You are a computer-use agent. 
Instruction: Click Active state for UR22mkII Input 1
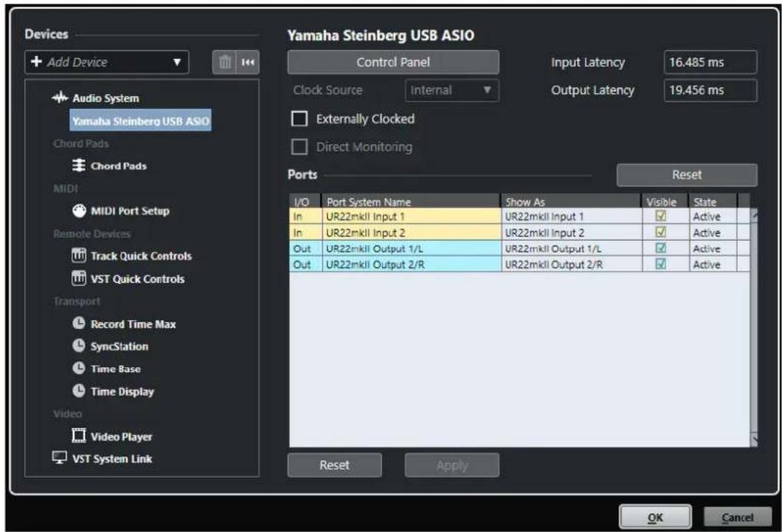[713, 216]
